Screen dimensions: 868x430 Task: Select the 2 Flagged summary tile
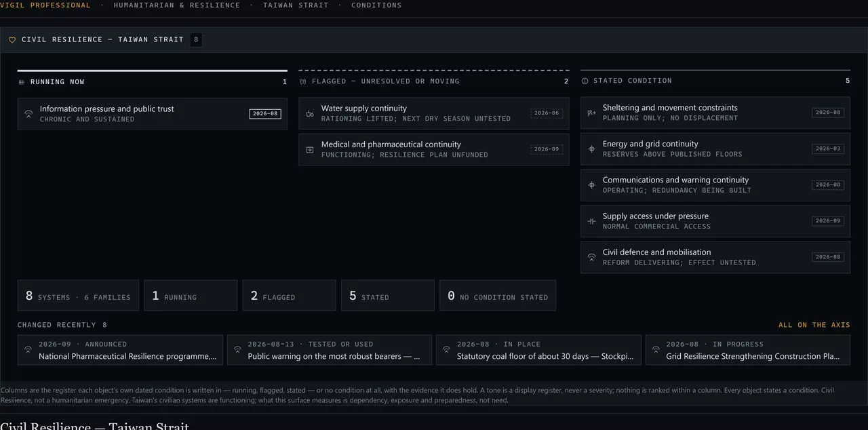289,296
